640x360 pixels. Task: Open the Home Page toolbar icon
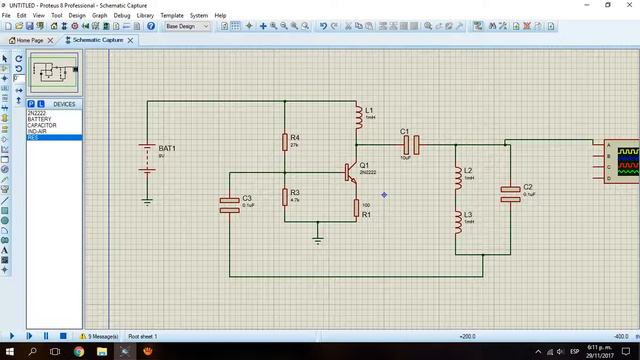(54, 26)
